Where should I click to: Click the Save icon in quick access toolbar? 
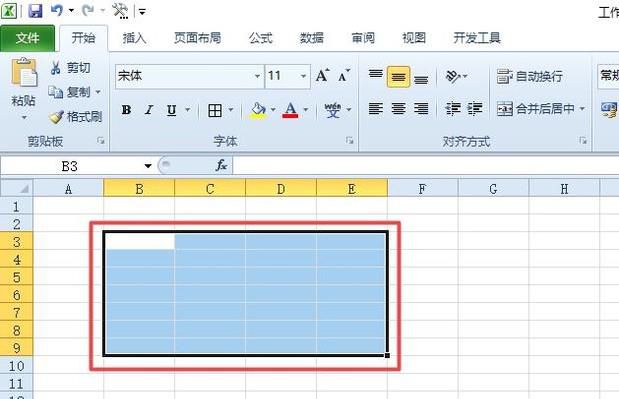pyautogui.click(x=35, y=10)
